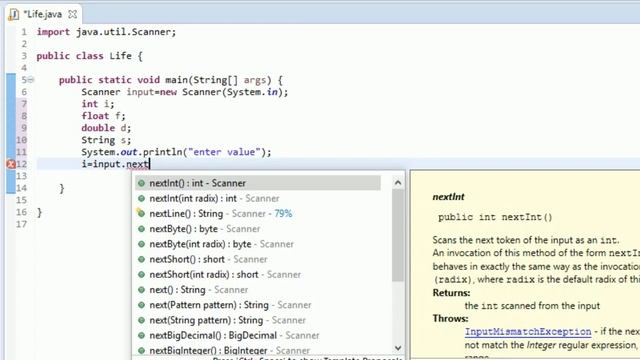Click the method icon beside nextLine()
This screenshot has height=360, width=640.
[x=141, y=213]
